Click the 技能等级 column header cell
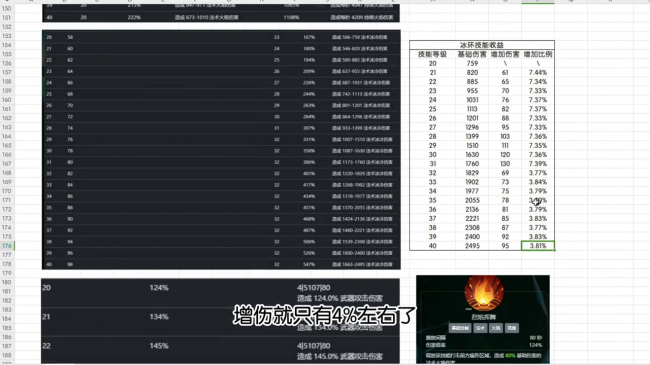Screen dimensions: 650x365 click(x=432, y=54)
